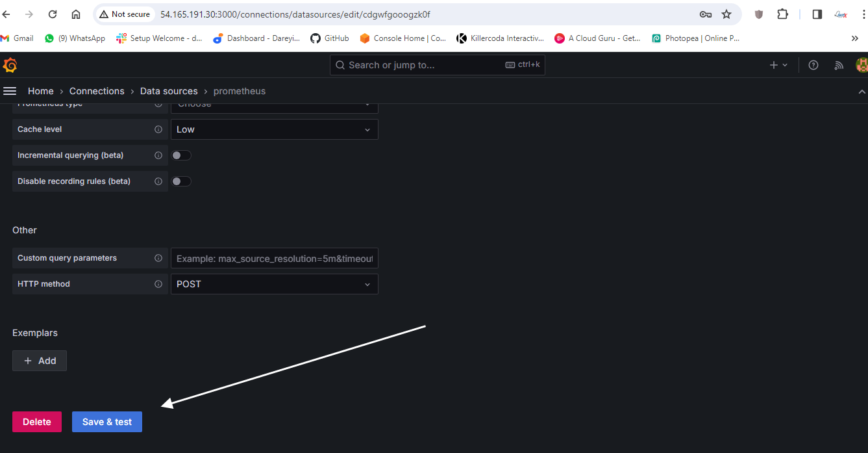Open the hamburger navigation menu
The image size is (868, 453).
tap(10, 91)
